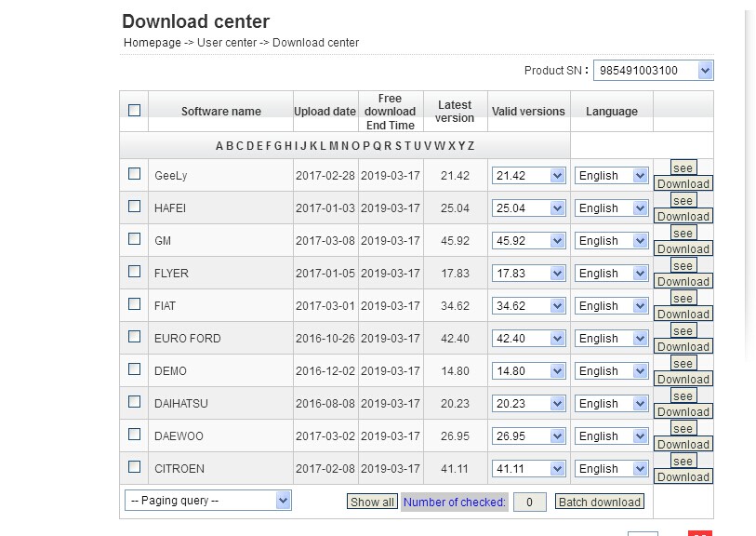The width and height of the screenshot is (756, 536).
Task: Tick the checkbox next to FIAT
Action: coord(135,304)
